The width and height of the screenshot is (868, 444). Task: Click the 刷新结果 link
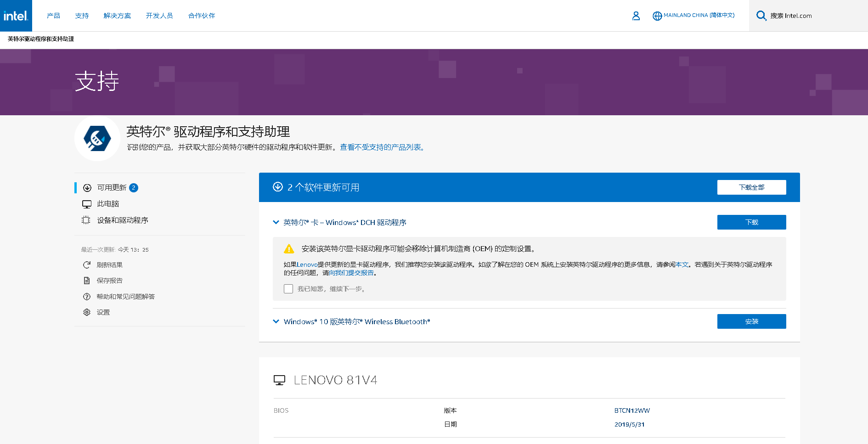point(110,265)
